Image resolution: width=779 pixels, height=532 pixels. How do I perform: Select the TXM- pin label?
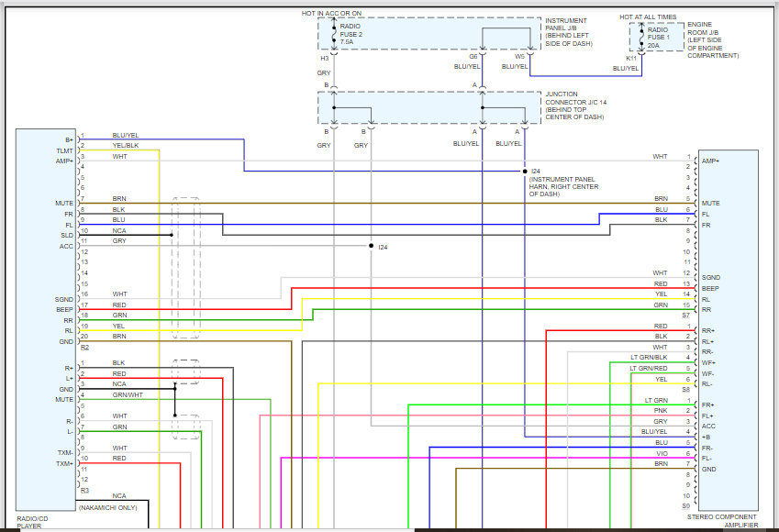(65, 453)
